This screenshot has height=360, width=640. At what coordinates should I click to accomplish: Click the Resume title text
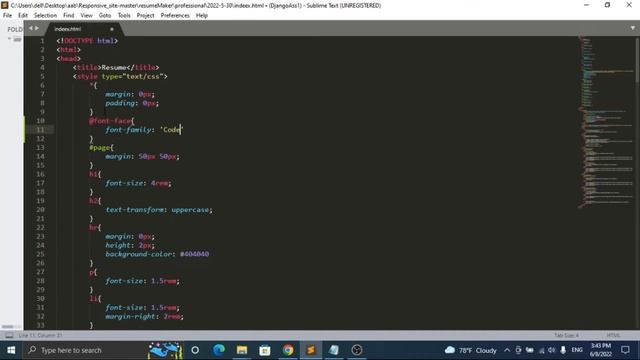pos(114,67)
